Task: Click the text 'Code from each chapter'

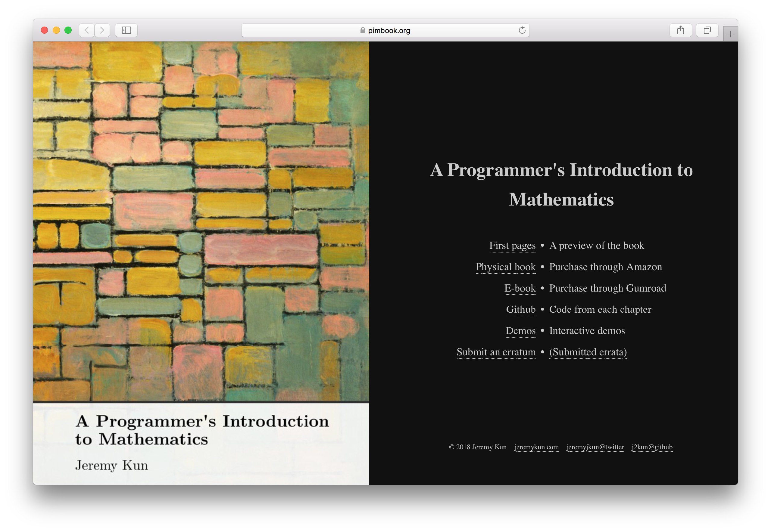Action: pos(600,310)
